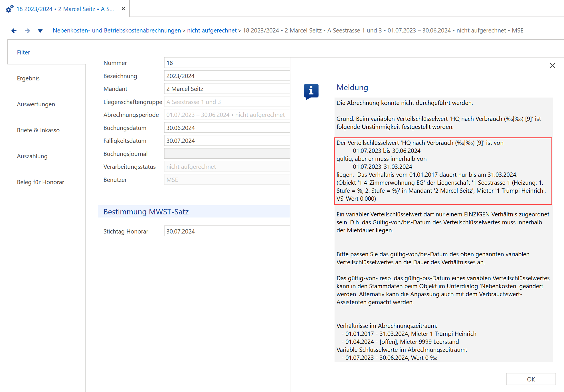Click the Meldung dialog title
564x392 pixels.
[352, 88]
